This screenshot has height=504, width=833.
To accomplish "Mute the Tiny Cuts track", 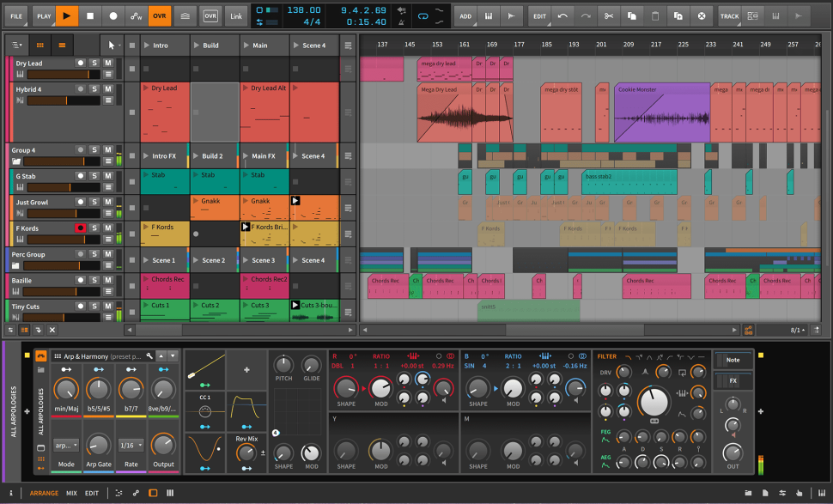I will tap(108, 306).
